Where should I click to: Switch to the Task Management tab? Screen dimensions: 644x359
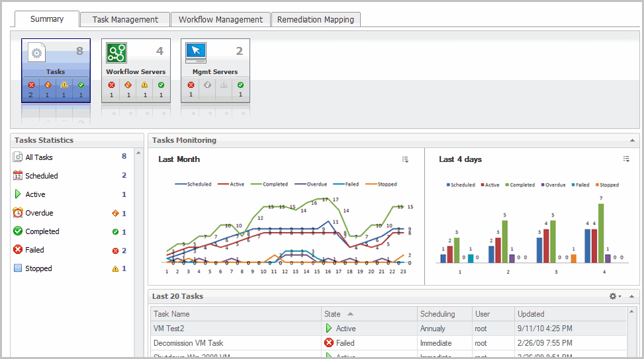125,20
